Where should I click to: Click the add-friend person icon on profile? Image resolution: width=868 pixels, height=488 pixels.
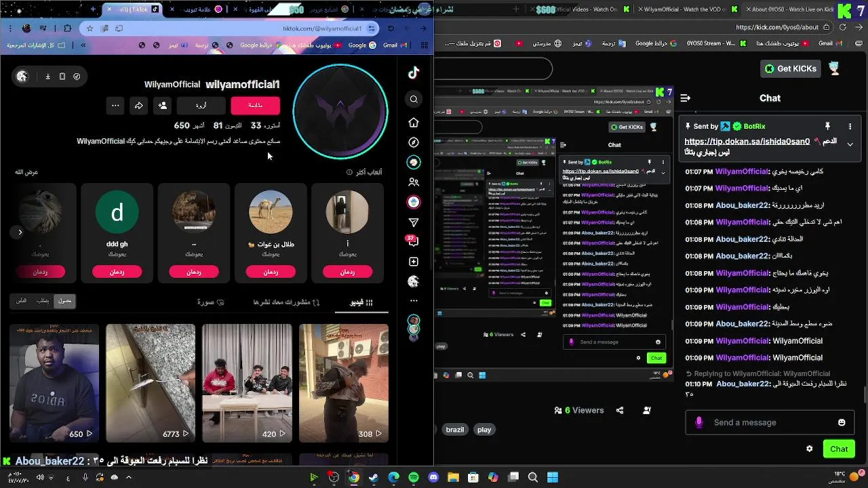pos(162,105)
